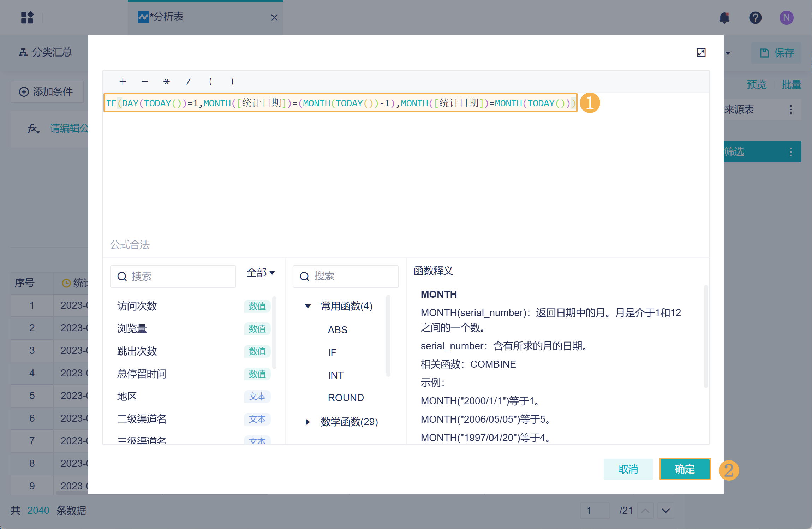Click the expand dialog fullscreen icon
The height and width of the screenshot is (529, 812).
click(701, 53)
